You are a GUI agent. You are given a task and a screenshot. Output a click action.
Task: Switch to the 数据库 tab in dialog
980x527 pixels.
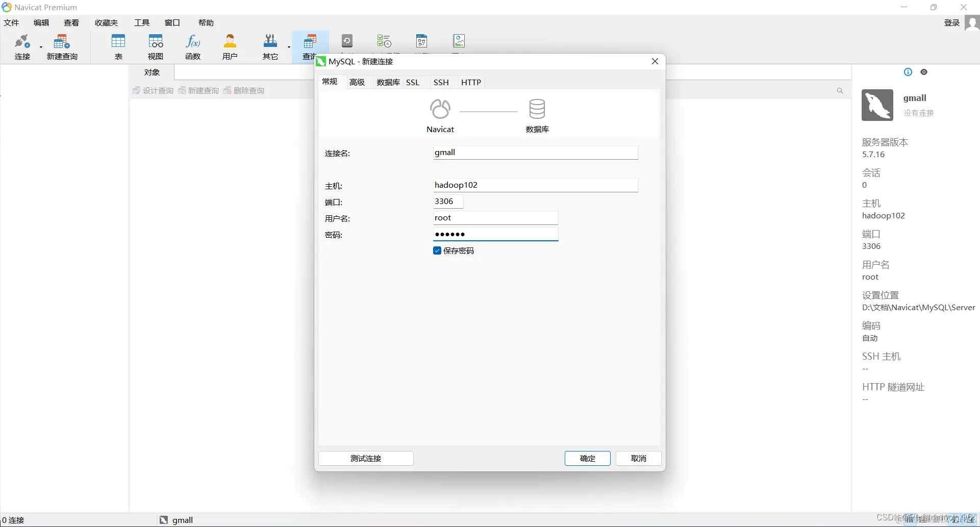388,82
